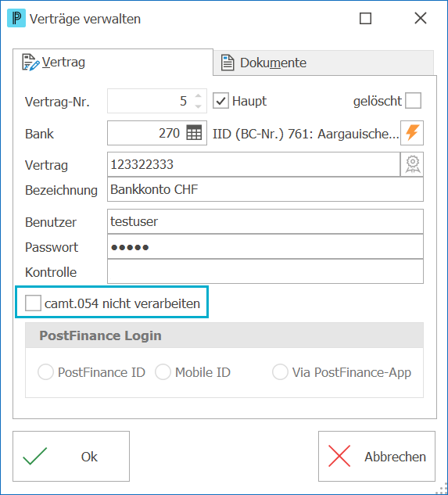This screenshot has height=495, width=448.
Task: Click the lightning bolt icon beside bank name
Action: point(412,133)
